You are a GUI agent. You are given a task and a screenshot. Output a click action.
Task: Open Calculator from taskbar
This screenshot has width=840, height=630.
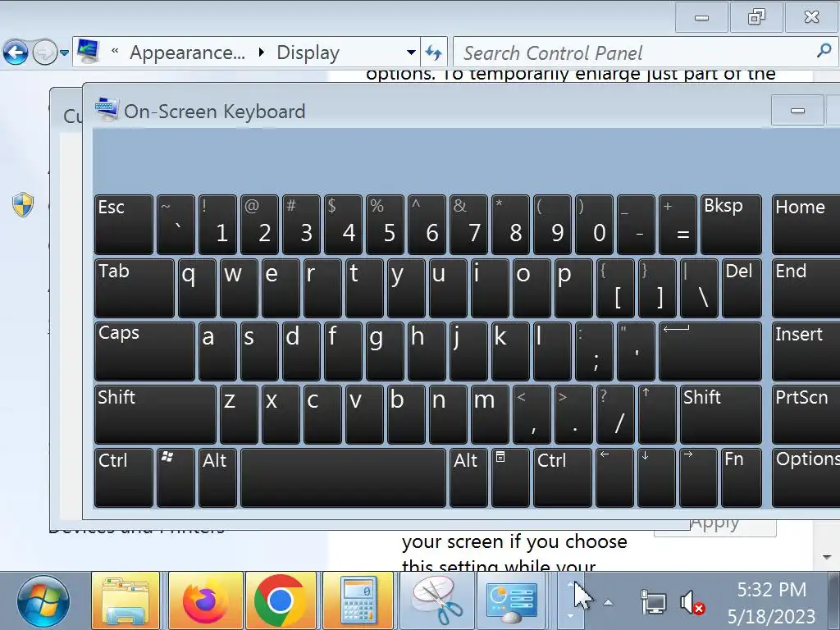[x=358, y=601]
